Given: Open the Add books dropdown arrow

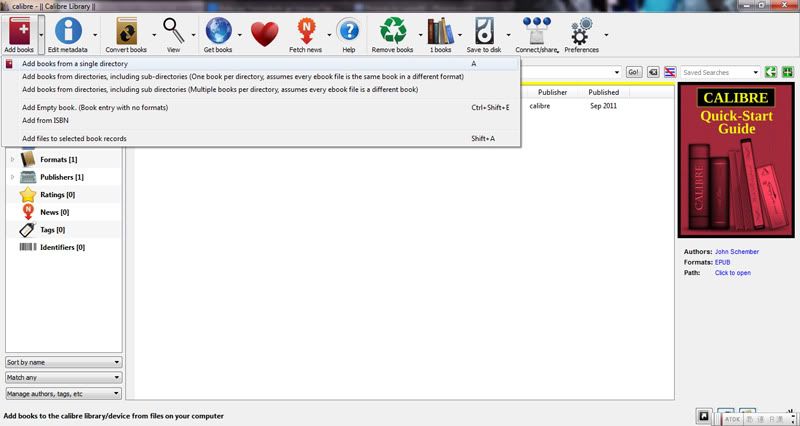Looking at the screenshot, I should 41,35.
